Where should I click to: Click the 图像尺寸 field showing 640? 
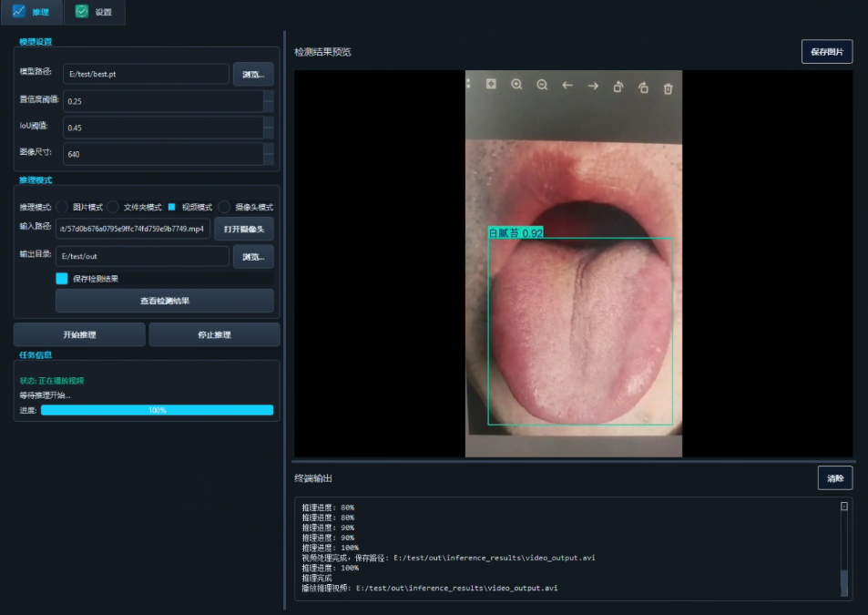pos(163,154)
